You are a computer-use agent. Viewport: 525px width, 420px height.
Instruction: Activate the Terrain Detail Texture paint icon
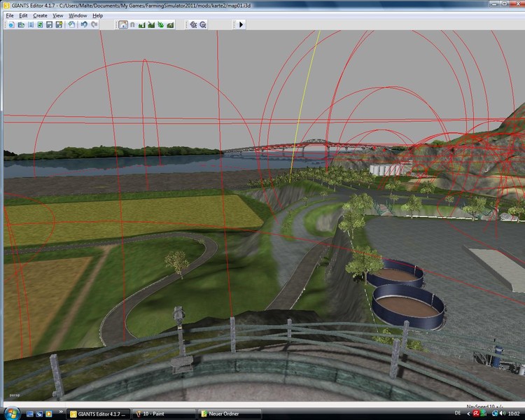[151, 24]
